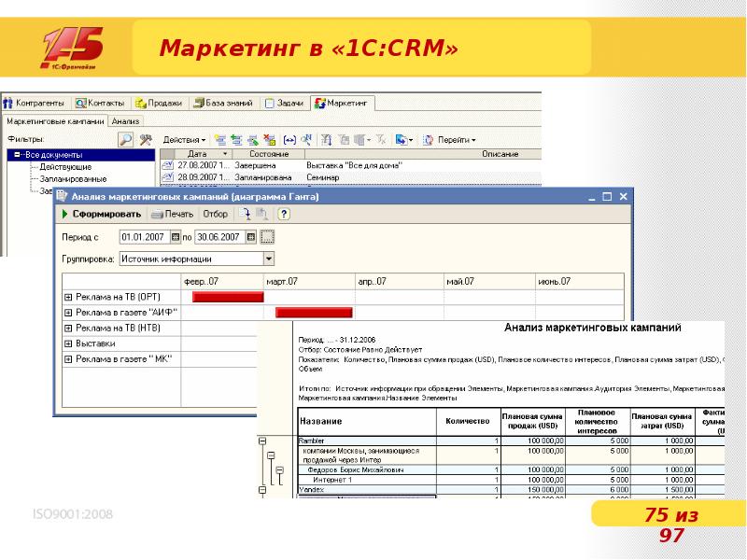
Task: Switch to the Контрагенты tab
Action: (35, 103)
